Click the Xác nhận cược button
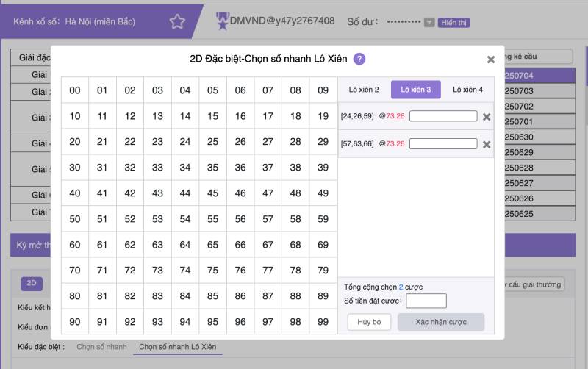Viewport: 588px width, 369px height. pyautogui.click(x=441, y=322)
